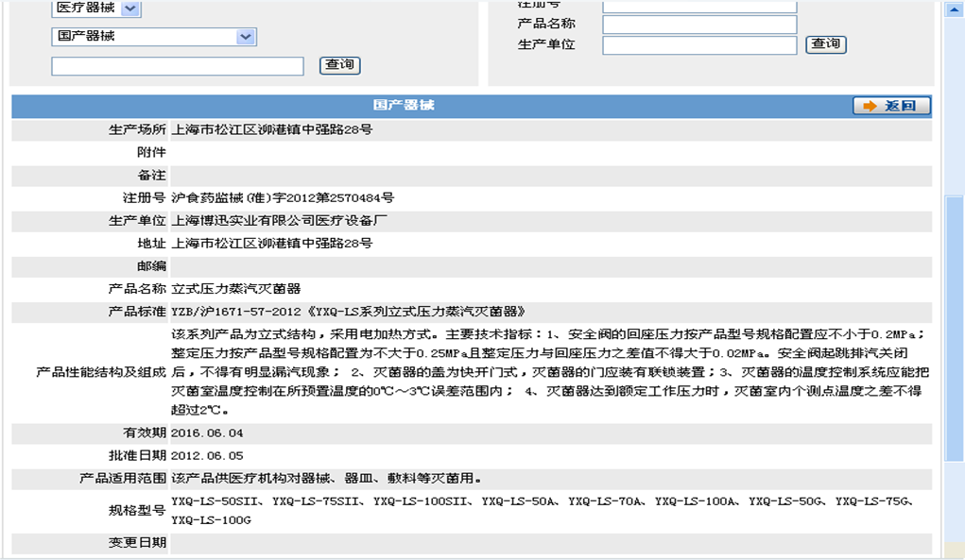Click the scrollbar down arrow icon
965x560 pixels.
coord(953,552)
